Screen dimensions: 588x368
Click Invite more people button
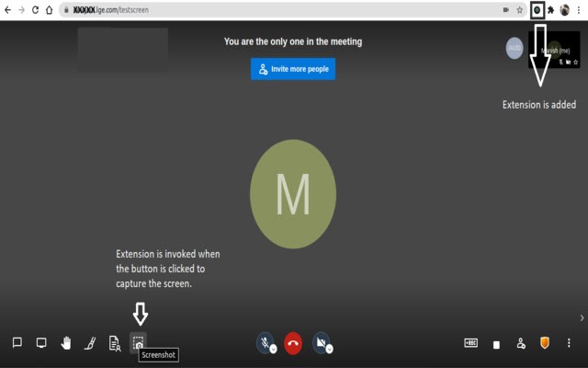click(x=293, y=69)
